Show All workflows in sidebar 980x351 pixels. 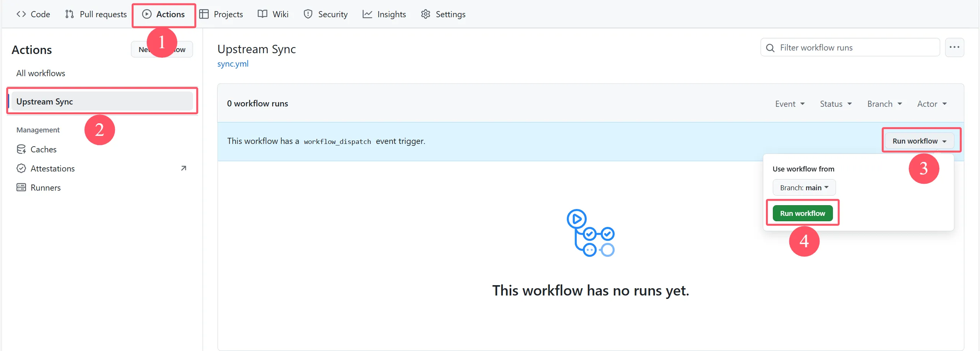(x=41, y=73)
